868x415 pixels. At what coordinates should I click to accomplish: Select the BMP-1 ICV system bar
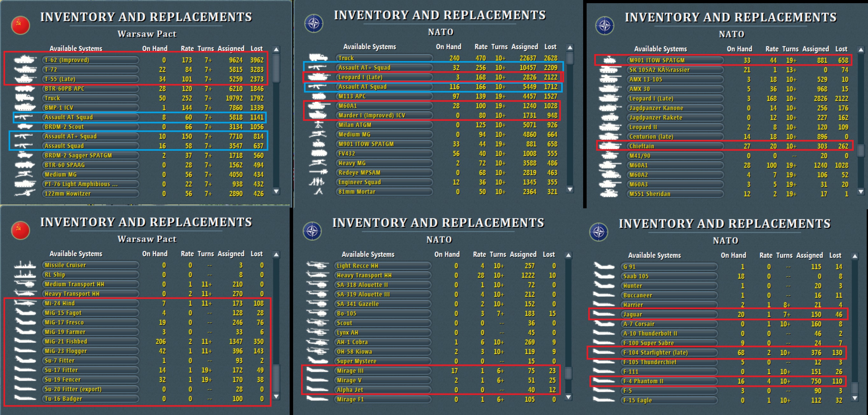click(x=90, y=108)
